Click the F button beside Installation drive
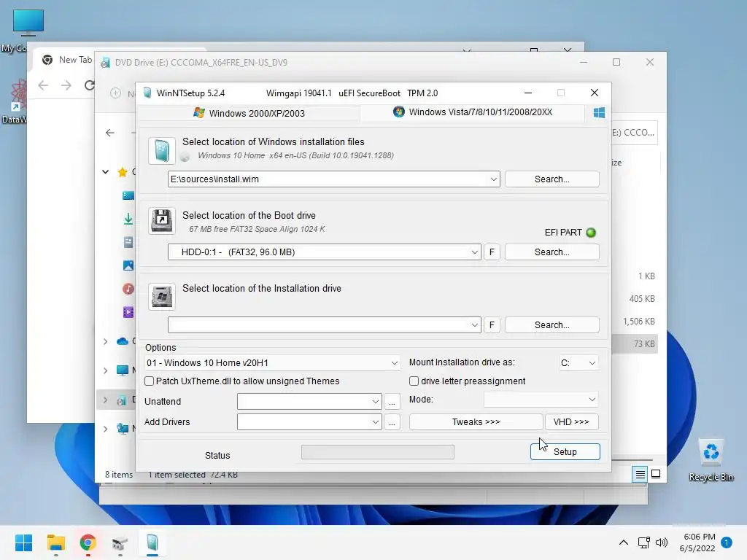747x560 pixels. tap(492, 325)
